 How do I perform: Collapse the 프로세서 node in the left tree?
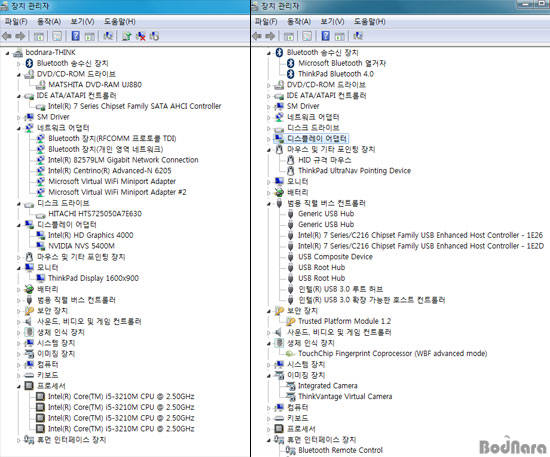[19, 387]
